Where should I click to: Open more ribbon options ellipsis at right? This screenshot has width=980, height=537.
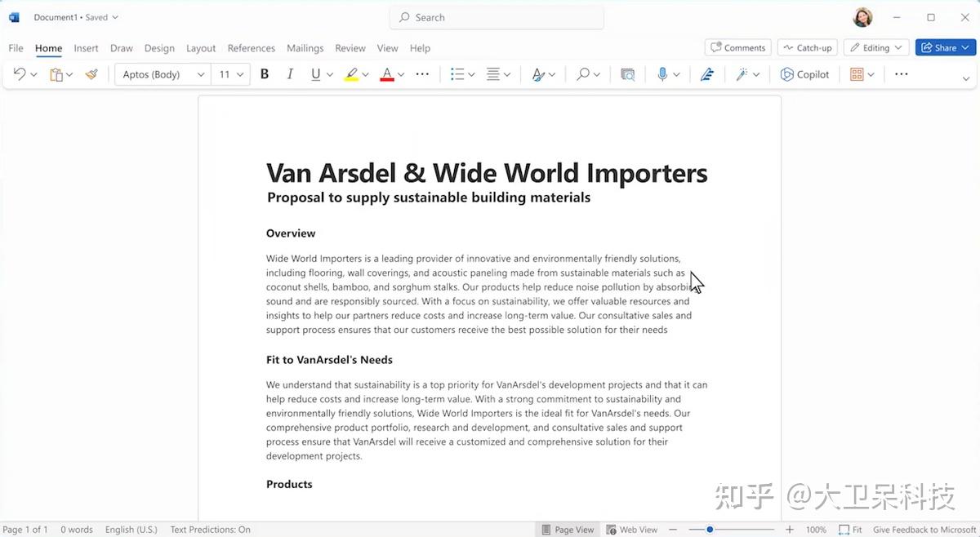902,74
